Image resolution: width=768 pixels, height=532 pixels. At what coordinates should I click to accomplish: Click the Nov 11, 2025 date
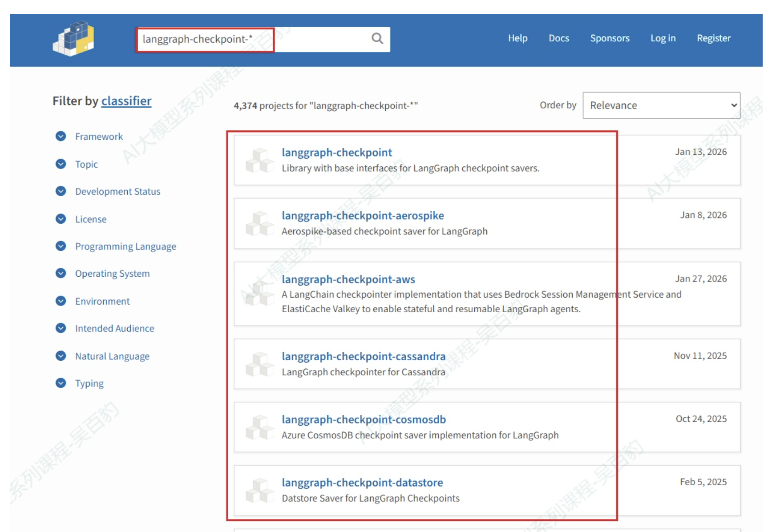700,355
